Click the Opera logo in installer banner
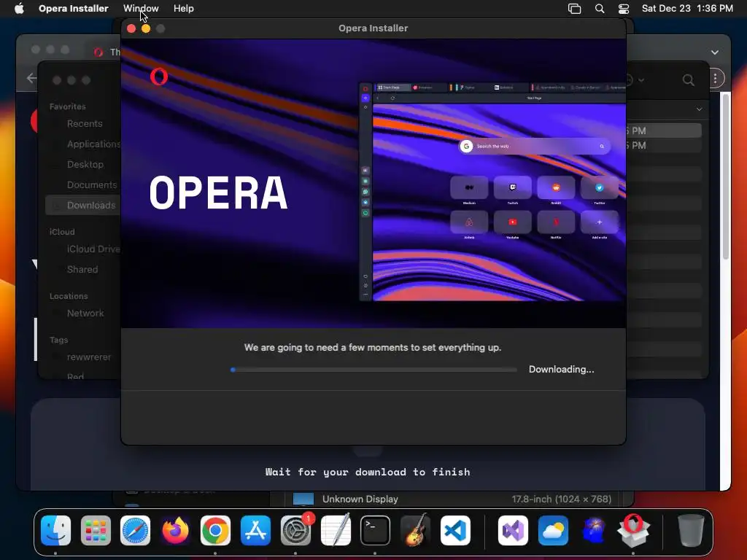The height and width of the screenshot is (560, 747). click(158, 76)
